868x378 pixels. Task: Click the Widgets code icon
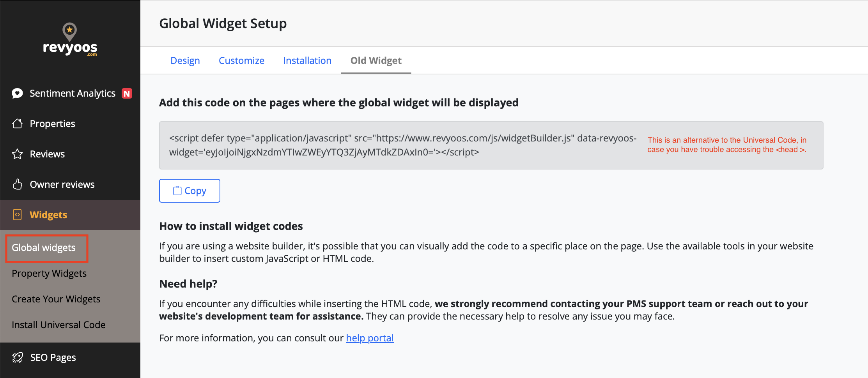point(18,215)
